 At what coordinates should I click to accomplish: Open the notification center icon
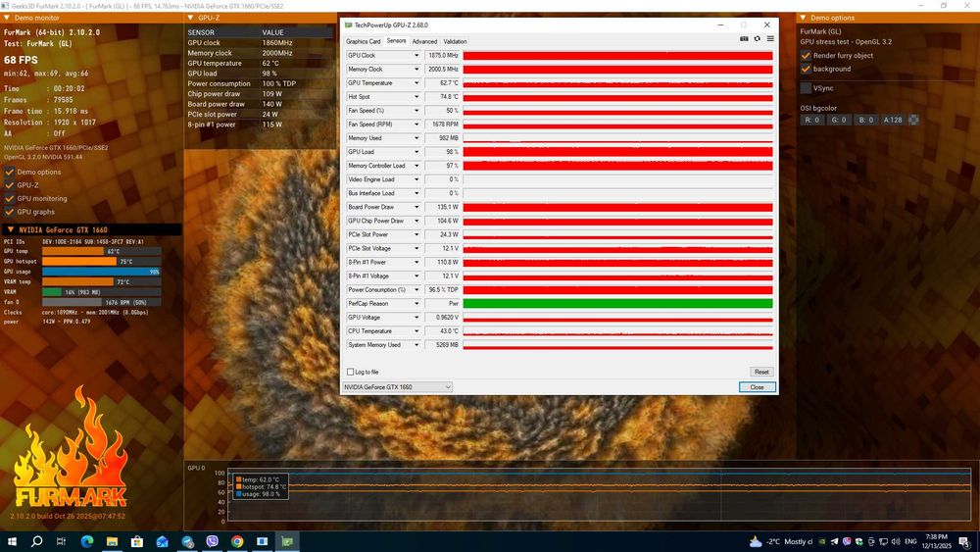(964, 542)
